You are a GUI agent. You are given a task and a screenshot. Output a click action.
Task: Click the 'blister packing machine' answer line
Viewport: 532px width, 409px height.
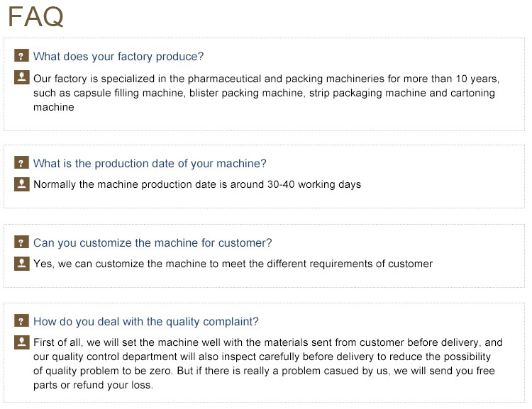(x=264, y=94)
